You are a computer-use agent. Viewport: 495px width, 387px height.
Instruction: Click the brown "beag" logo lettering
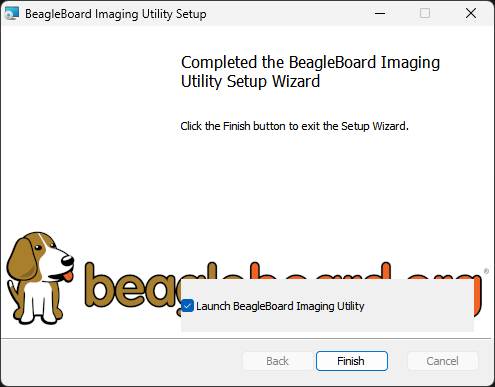coord(132,287)
